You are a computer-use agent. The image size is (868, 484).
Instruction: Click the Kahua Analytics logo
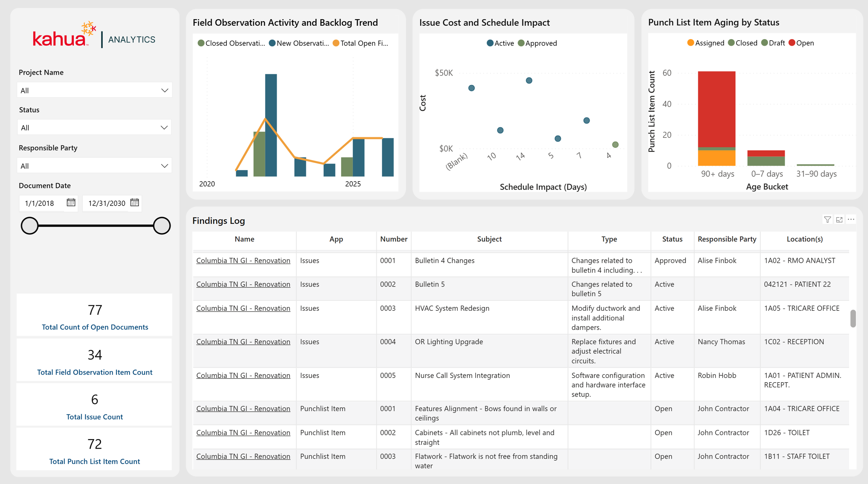(94, 35)
